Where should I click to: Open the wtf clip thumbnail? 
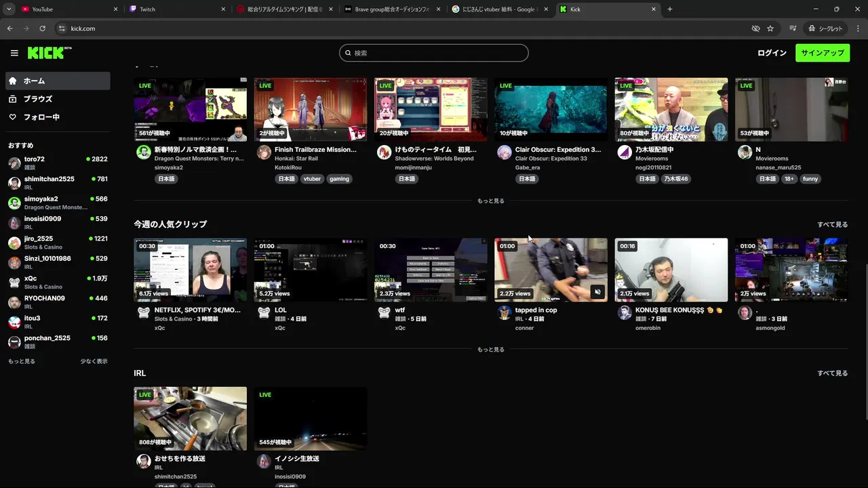point(431,270)
